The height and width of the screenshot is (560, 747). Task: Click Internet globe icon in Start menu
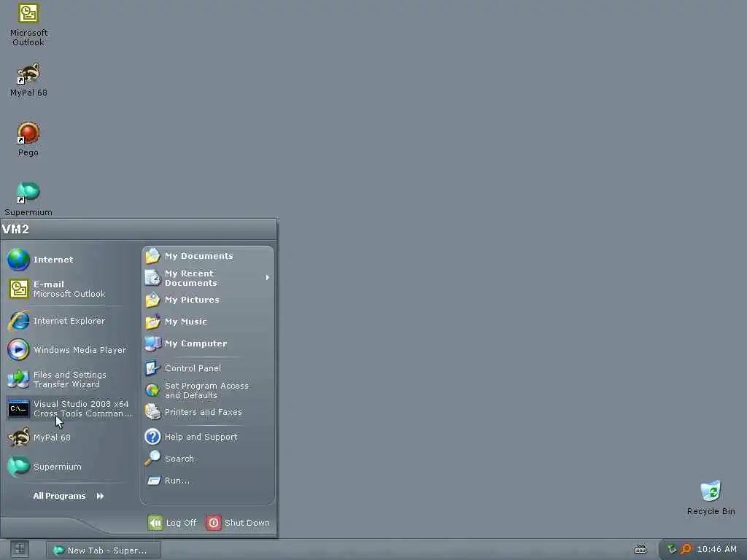18,260
